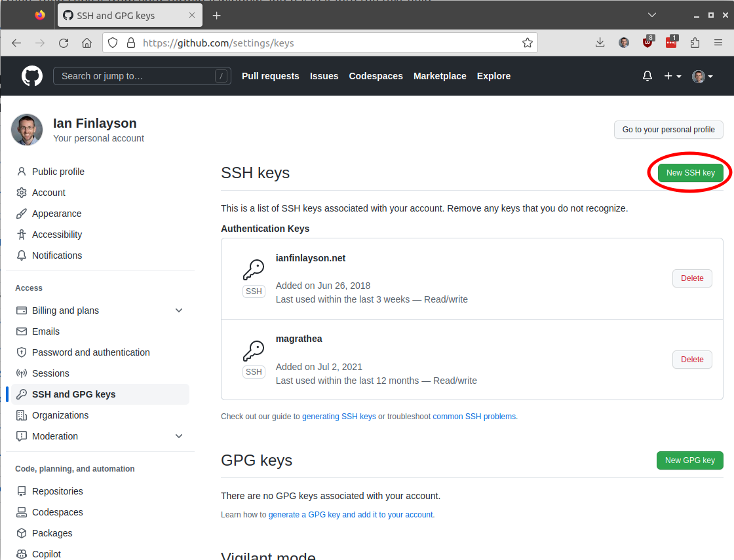
Task: Click Go to your personal profile
Action: click(x=668, y=130)
